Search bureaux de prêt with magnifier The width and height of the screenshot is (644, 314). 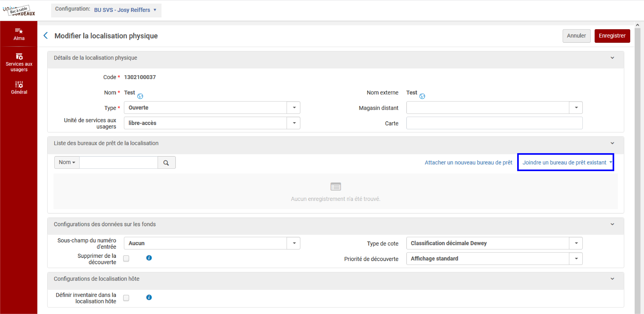166,163
